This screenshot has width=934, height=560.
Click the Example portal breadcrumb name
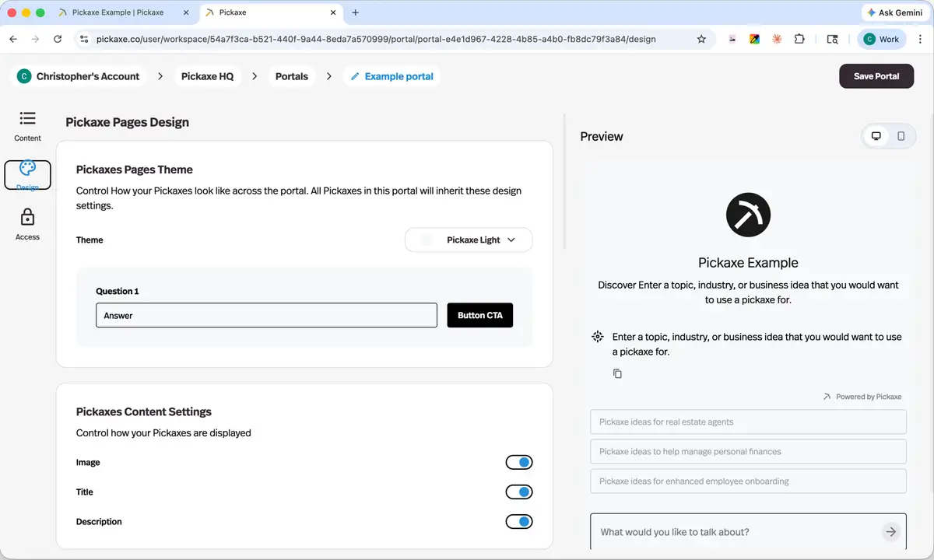pyautogui.click(x=399, y=76)
